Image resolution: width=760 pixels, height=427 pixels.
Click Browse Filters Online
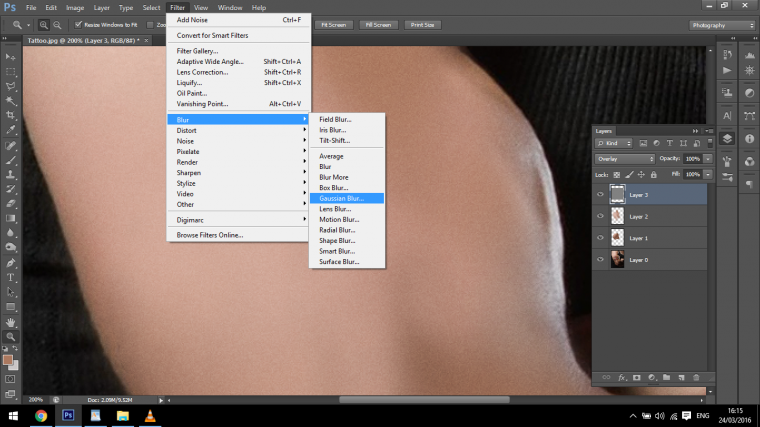click(x=238, y=235)
